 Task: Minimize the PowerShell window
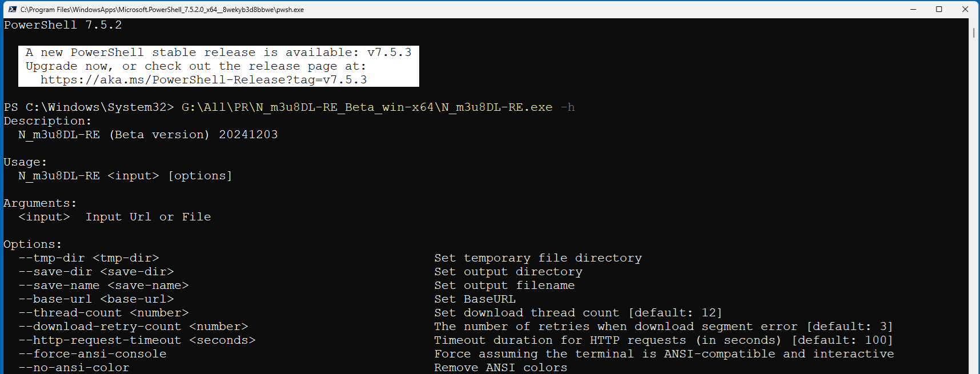pyautogui.click(x=913, y=9)
